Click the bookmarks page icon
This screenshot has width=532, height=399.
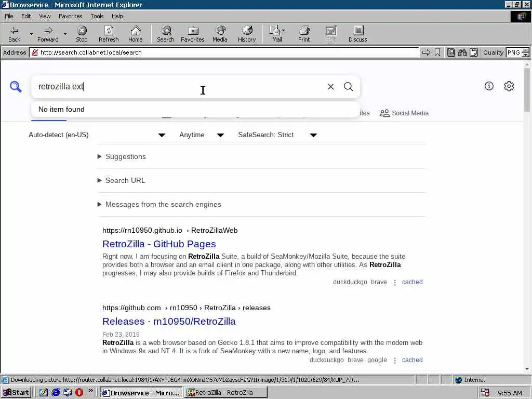tap(451, 52)
